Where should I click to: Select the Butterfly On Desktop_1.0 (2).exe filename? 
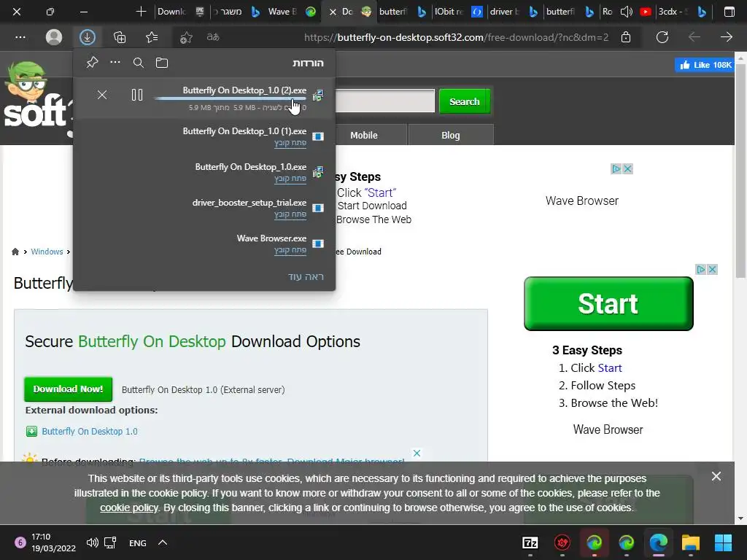tap(244, 90)
